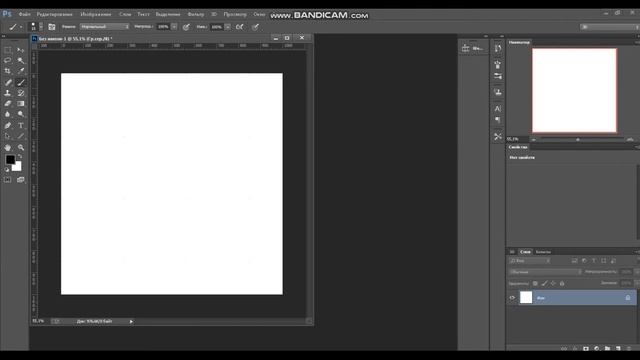Viewport: 640px width, 360px height.
Task: Select the Crop tool
Action: click(x=7, y=71)
